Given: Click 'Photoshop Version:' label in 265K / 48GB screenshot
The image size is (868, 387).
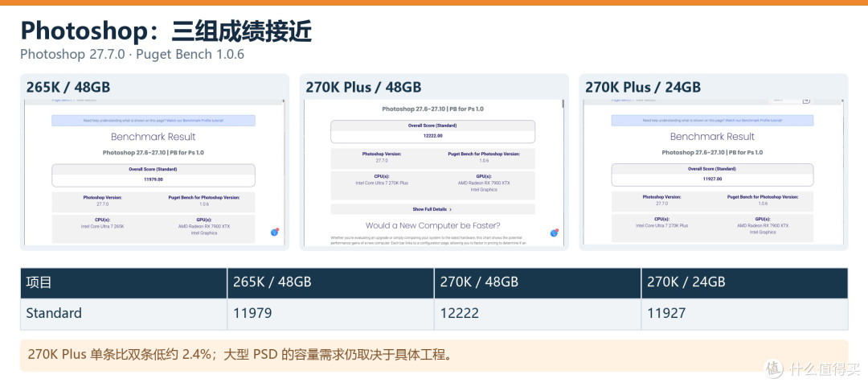Looking at the screenshot, I should coord(103,197).
